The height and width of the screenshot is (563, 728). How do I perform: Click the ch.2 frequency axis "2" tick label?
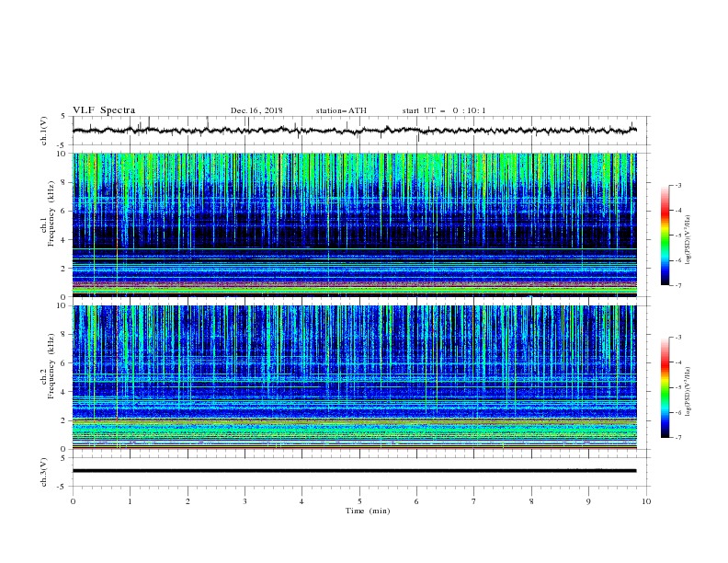click(63, 420)
